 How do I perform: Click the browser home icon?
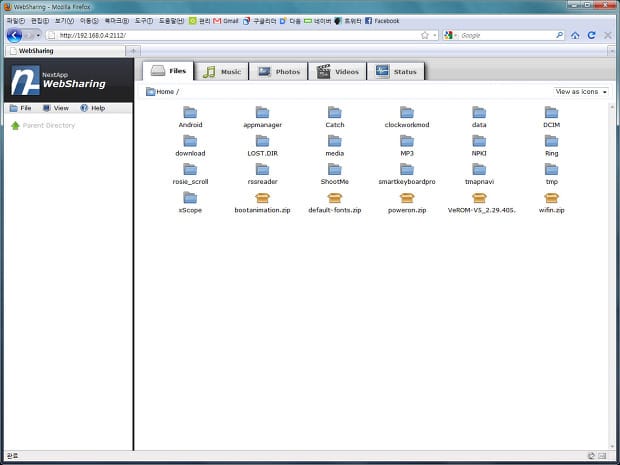pos(575,36)
